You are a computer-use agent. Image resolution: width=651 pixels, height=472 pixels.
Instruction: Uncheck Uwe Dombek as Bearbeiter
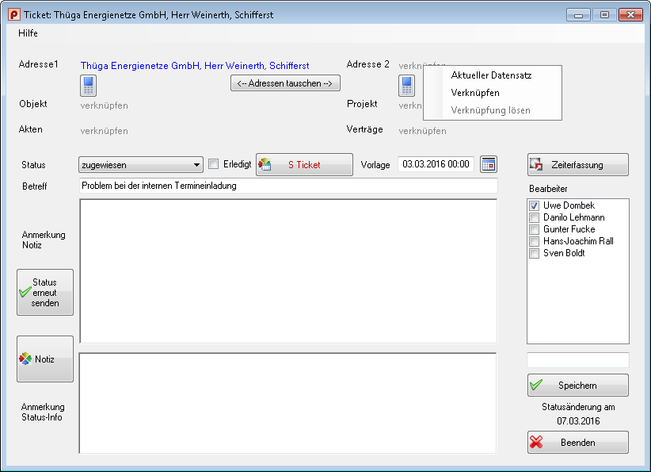pyautogui.click(x=534, y=205)
